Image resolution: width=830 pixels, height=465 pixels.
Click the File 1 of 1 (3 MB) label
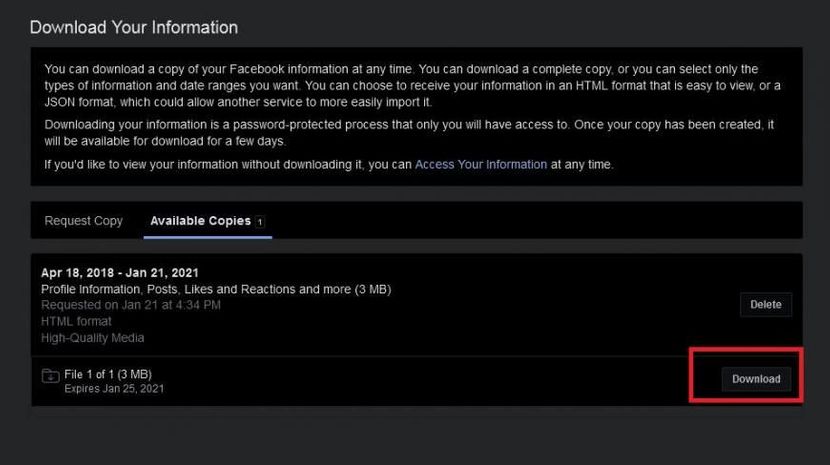click(x=108, y=374)
